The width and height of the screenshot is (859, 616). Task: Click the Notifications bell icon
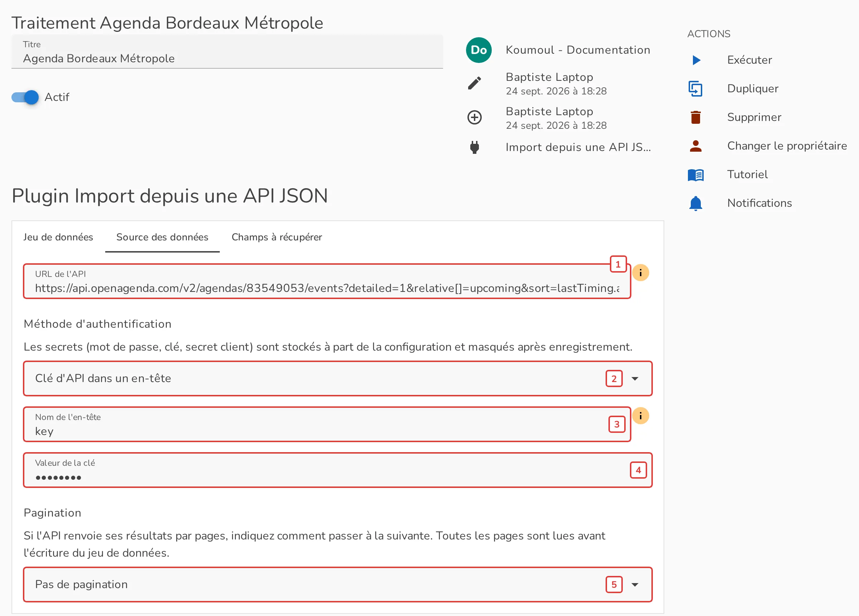click(x=695, y=203)
